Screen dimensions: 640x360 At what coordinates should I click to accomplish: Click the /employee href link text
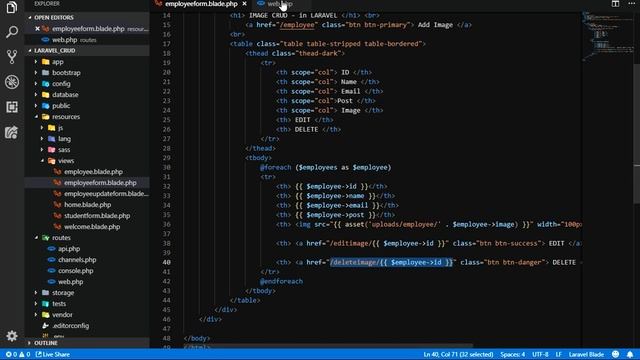[298, 25]
